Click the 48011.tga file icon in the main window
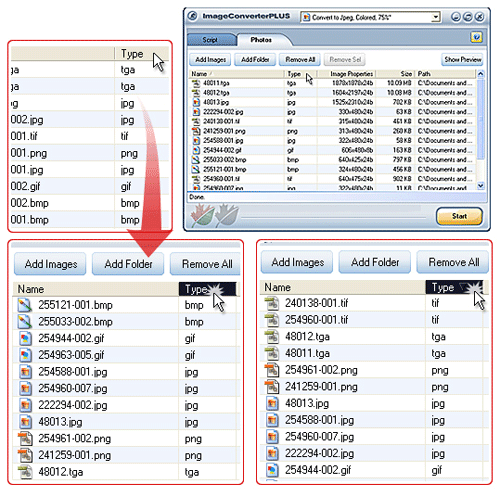 196,83
